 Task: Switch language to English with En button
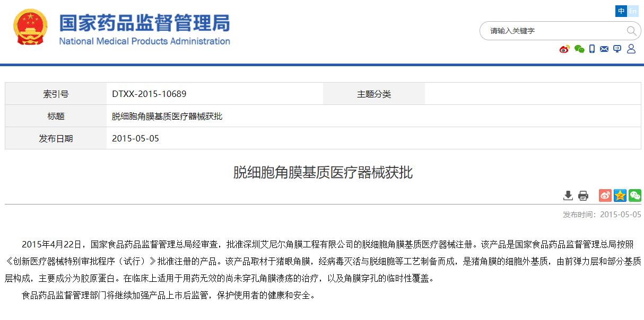[x=633, y=11]
